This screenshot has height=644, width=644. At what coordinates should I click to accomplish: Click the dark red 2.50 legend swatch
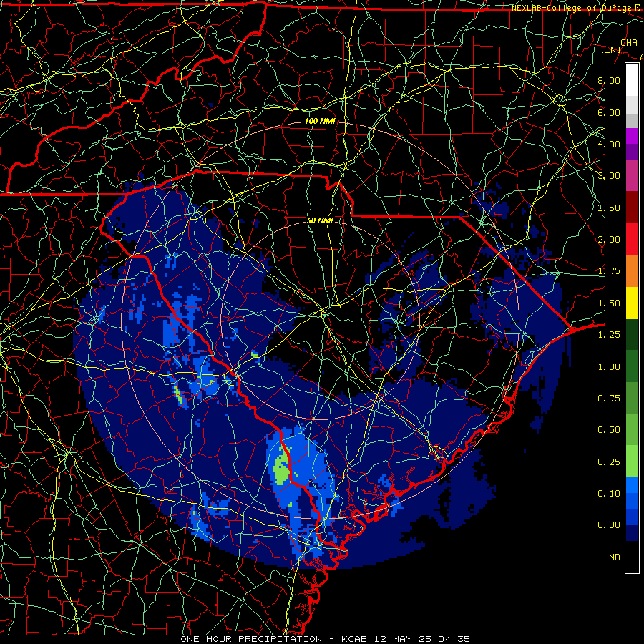632,208
